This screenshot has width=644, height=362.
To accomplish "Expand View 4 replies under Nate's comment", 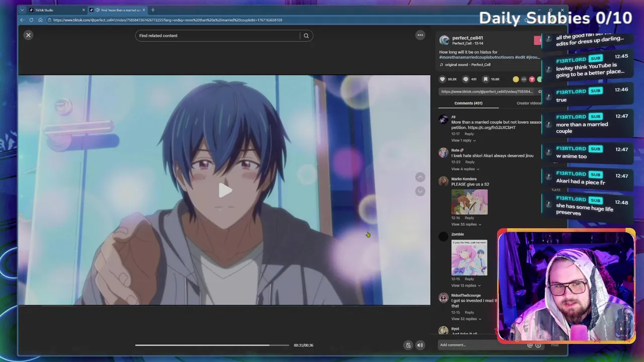I will click(465, 169).
